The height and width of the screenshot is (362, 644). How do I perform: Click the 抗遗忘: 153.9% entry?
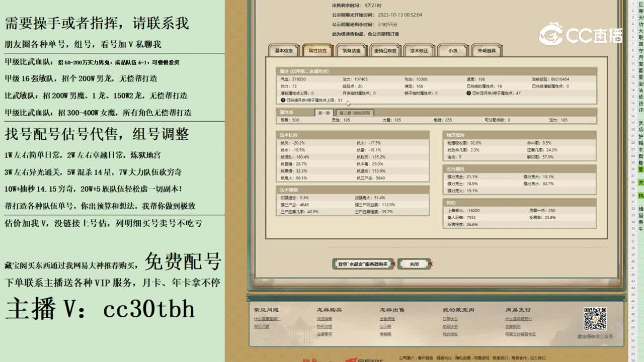point(371,171)
